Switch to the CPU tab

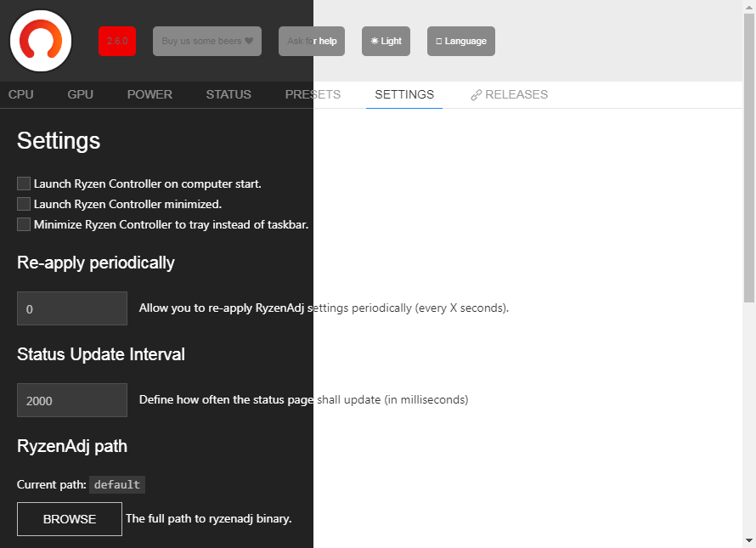click(20, 94)
